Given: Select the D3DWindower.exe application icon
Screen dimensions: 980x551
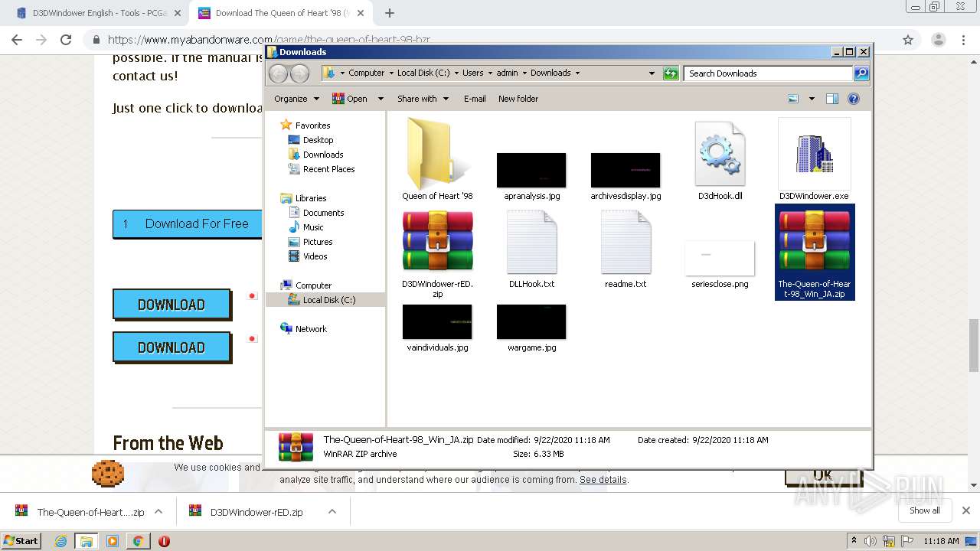Looking at the screenshot, I should (814, 154).
